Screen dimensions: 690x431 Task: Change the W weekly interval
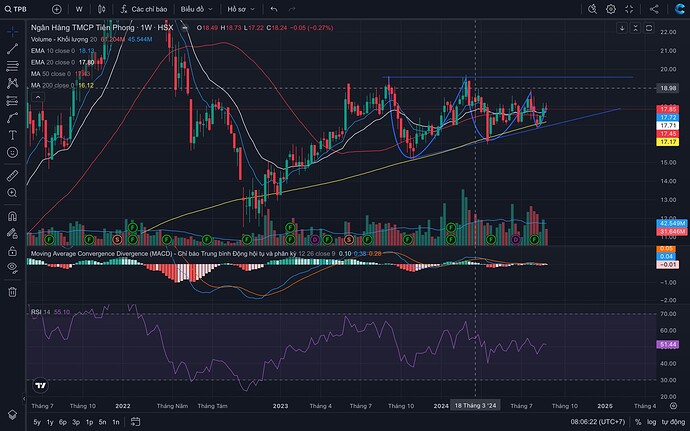(x=79, y=9)
